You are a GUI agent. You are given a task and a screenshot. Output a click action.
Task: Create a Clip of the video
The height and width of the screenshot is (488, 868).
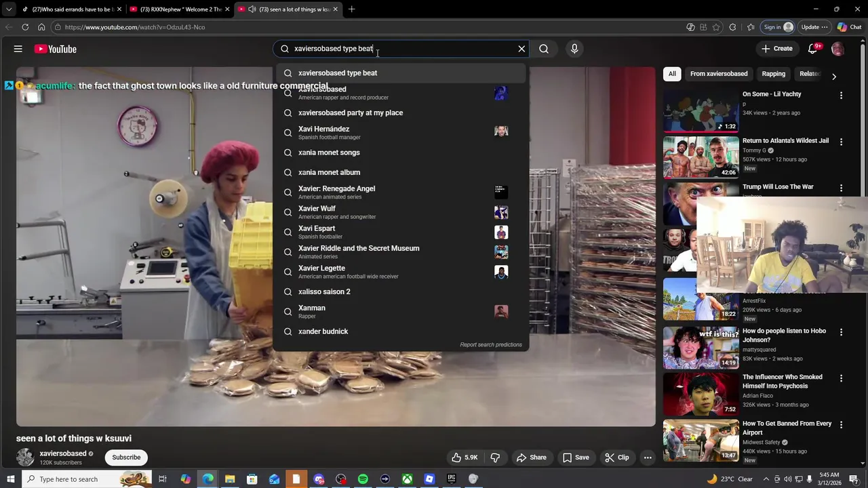point(617,457)
